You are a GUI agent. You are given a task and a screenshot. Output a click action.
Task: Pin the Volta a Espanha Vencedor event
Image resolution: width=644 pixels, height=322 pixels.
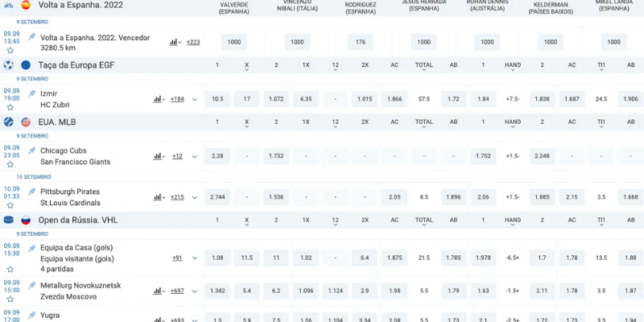pos(31,37)
